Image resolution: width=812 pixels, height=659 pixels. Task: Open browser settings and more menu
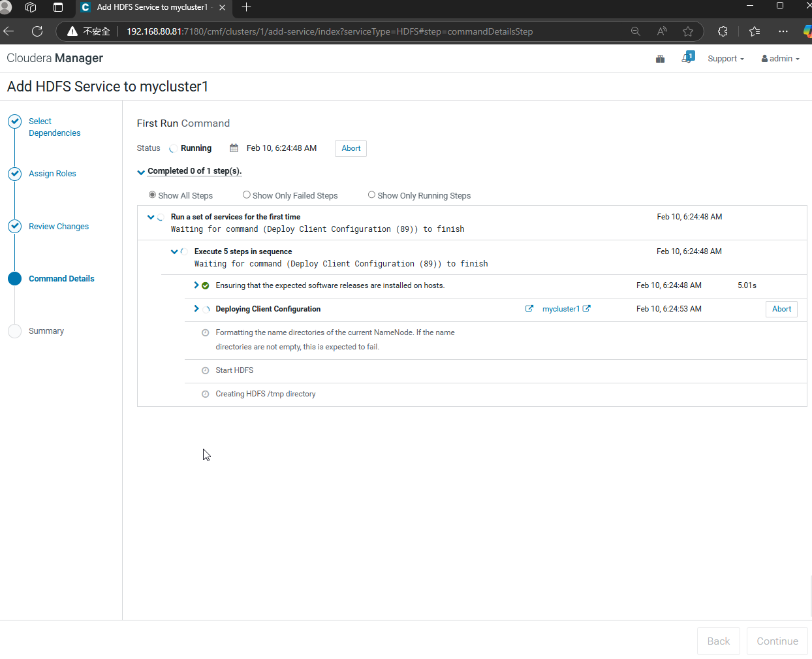pyautogui.click(x=783, y=31)
